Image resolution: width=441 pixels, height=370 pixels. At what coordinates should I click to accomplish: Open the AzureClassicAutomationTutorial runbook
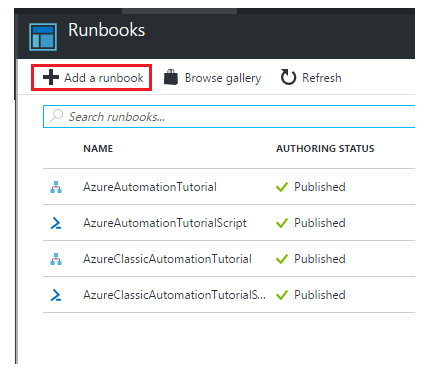167,259
